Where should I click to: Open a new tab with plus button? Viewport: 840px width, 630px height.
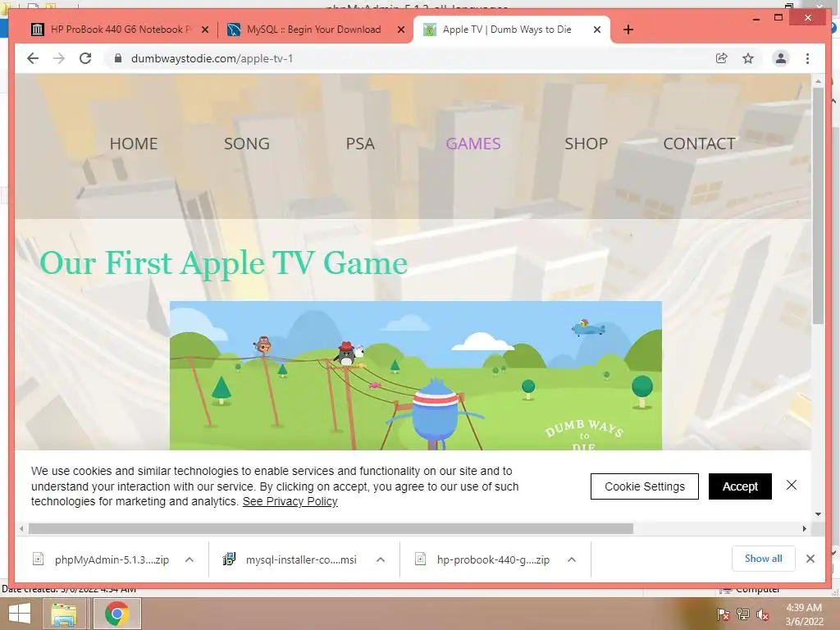pos(628,30)
